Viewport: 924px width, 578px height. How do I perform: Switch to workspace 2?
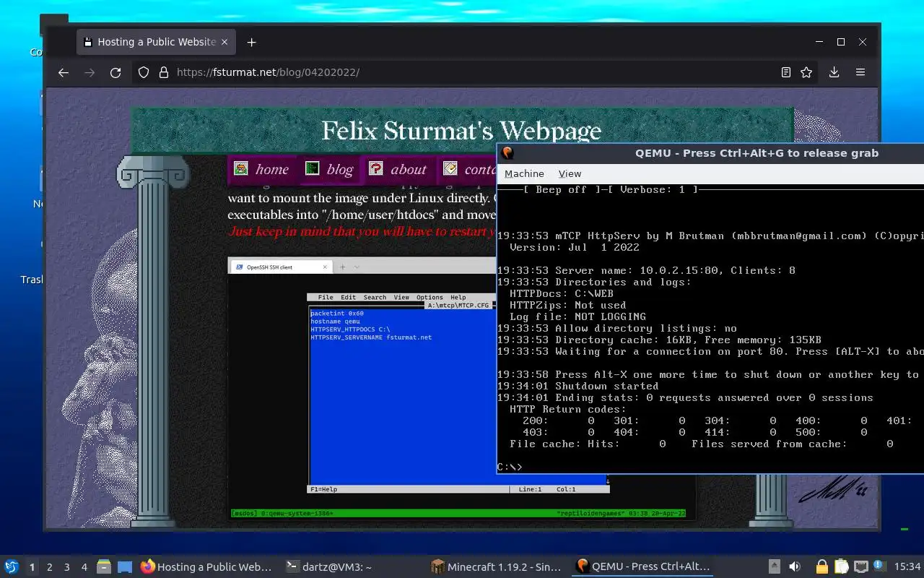[x=50, y=567]
